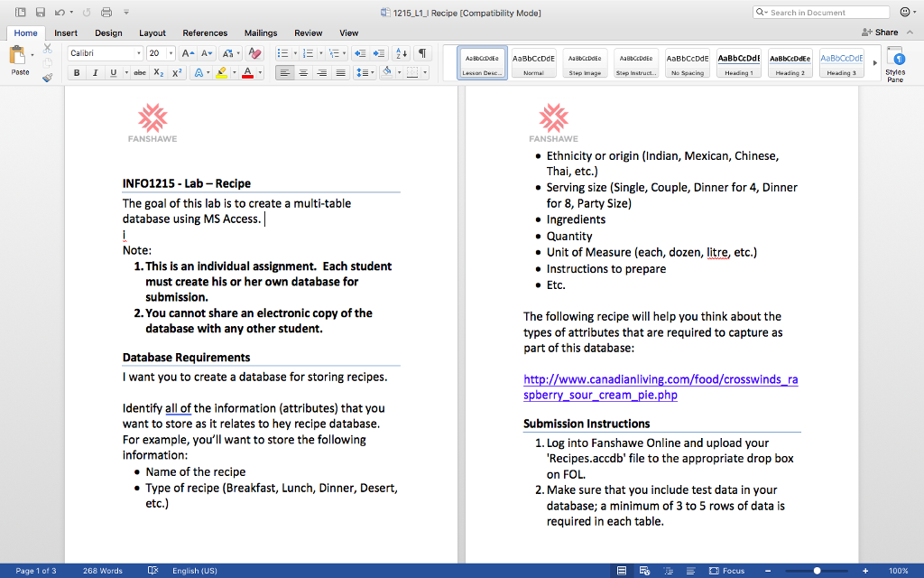Image resolution: width=924 pixels, height=578 pixels.
Task: Open the sidebar panel icon in title bar
Action: tap(21, 13)
